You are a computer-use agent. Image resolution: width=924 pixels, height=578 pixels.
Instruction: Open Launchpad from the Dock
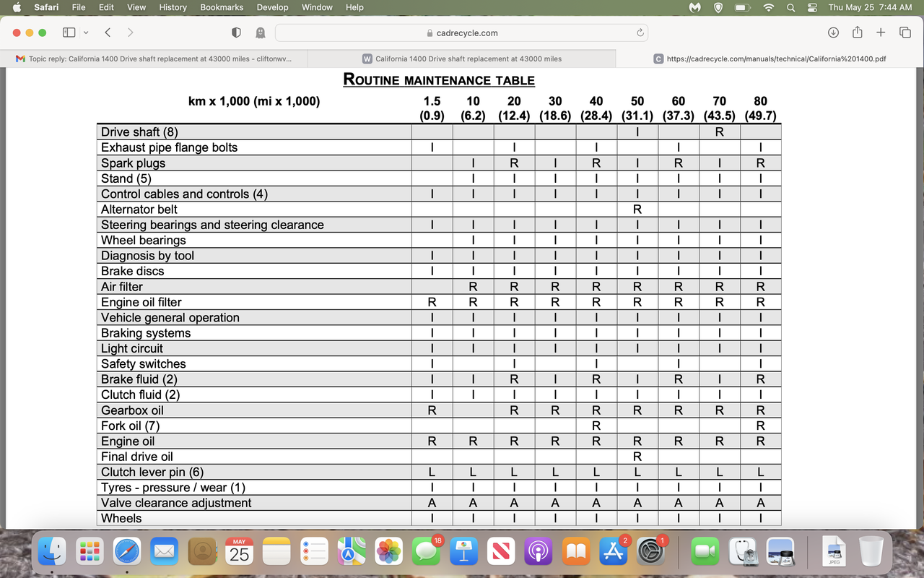[90, 552]
